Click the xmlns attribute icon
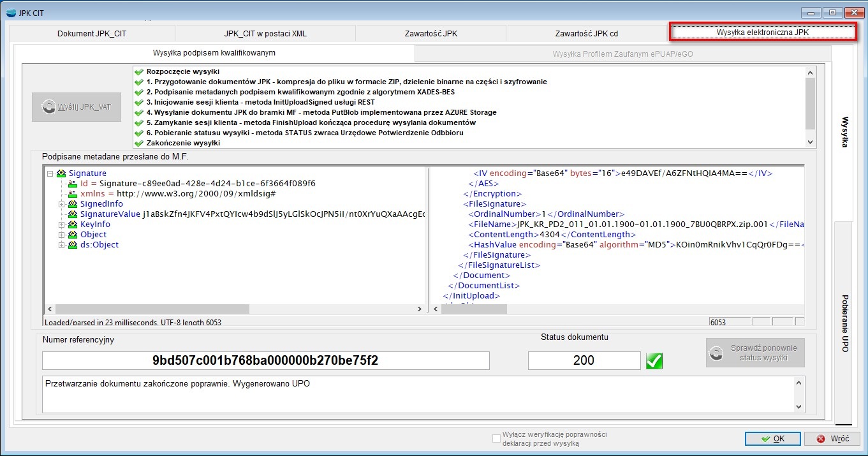The width and height of the screenshot is (868, 456). click(x=73, y=194)
